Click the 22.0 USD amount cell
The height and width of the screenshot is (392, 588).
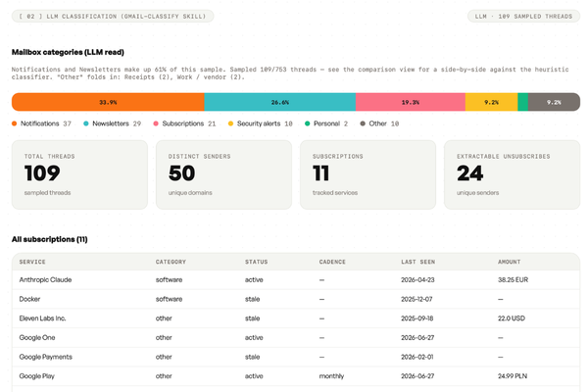tap(512, 318)
